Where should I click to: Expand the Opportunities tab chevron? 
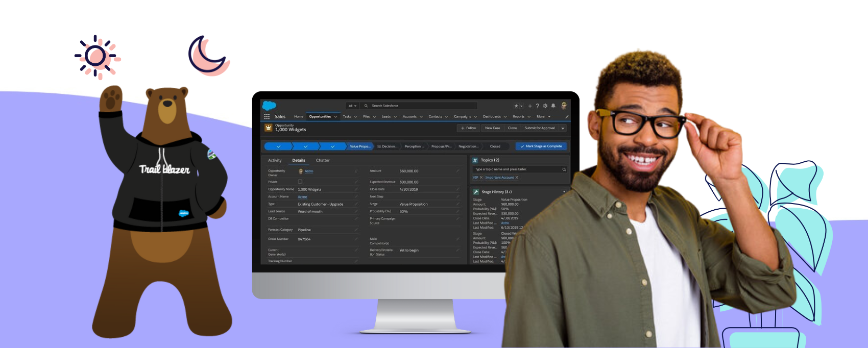point(335,117)
